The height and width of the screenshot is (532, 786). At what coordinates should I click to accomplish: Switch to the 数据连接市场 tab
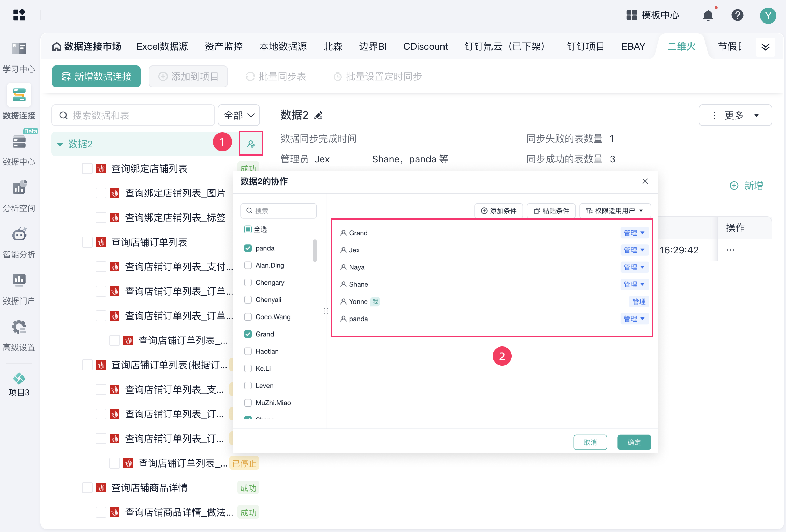click(87, 46)
